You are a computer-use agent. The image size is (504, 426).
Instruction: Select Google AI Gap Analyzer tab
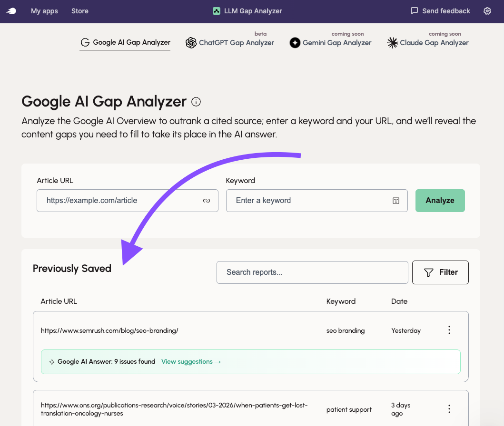click(x=125, y=43)
